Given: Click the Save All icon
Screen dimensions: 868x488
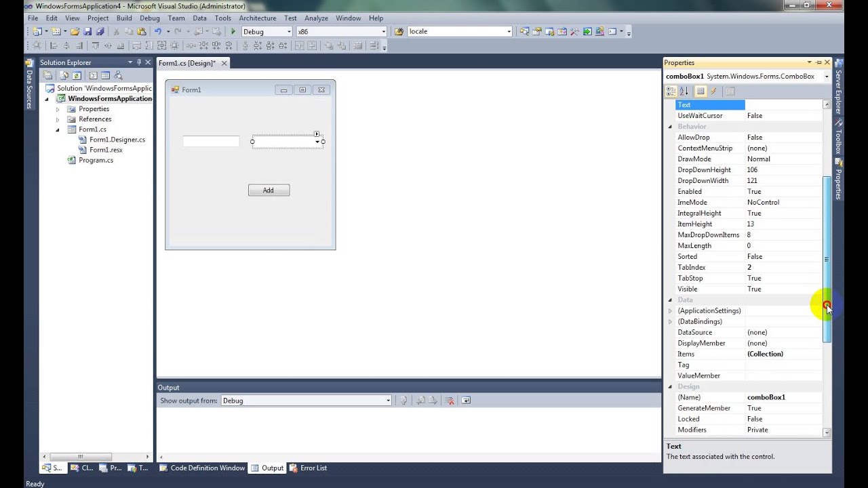Looking at the screenshot, I should [100, 31].
